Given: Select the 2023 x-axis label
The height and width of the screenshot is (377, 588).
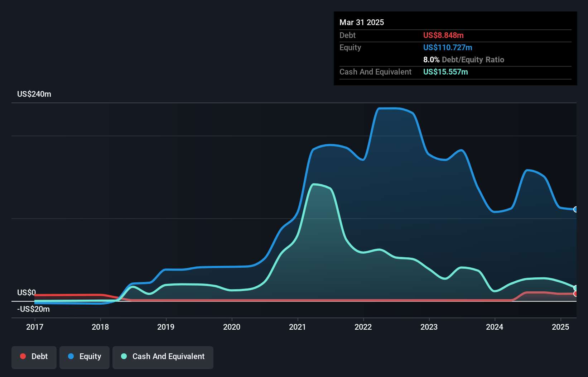Looking at the screenshot, I should [429, 327].
